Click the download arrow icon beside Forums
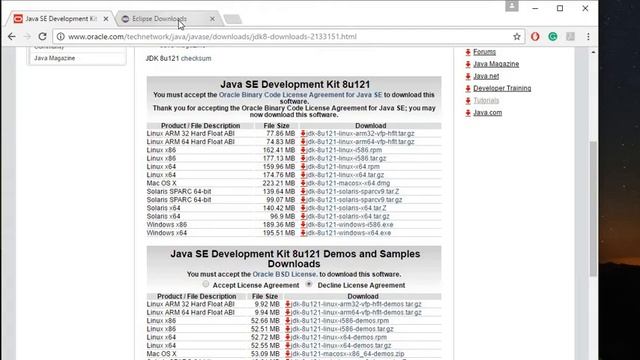640x360 pixels. pyautogui.click(x=468, y=52)
